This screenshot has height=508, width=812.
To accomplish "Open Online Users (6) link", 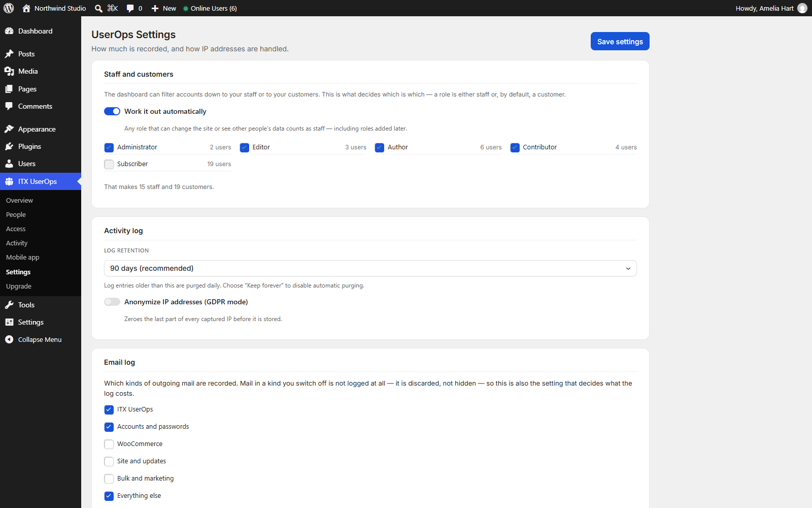I will coord(210,8).
